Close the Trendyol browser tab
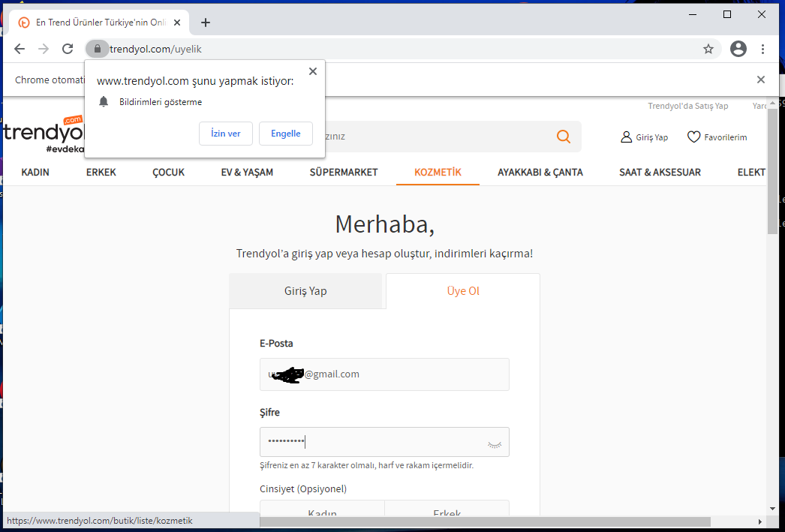Viewport: 785px width, 532px height. point(176,23)
